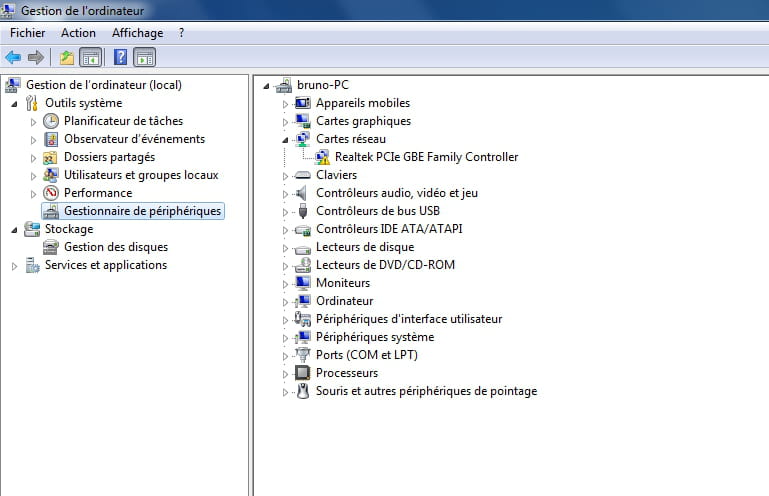The width and height of the screenshot is (769, 496).
Task: Select Gestionnaire de périphériques tree item
Action: pos(142,211)
